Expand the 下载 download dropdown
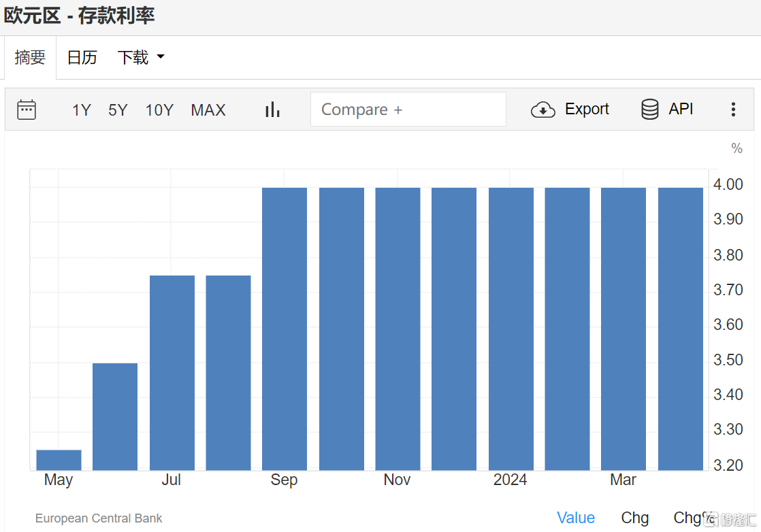This screenshot has height=532, width=761. tap(133, 58)
